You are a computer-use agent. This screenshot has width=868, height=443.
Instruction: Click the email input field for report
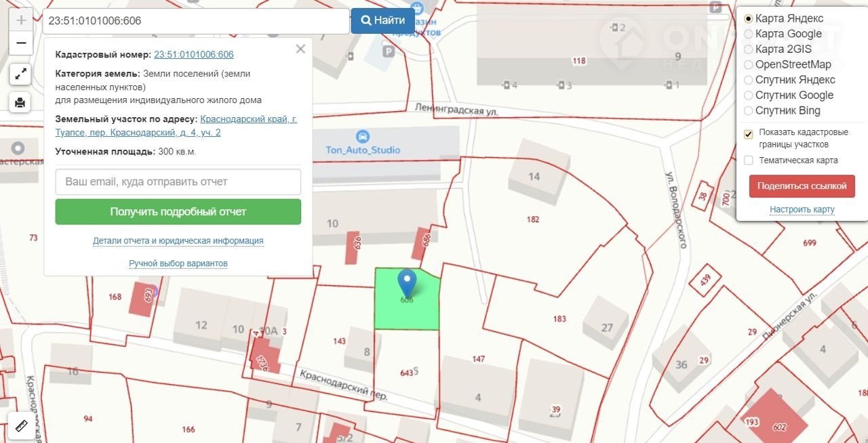(x=178, y=182)
